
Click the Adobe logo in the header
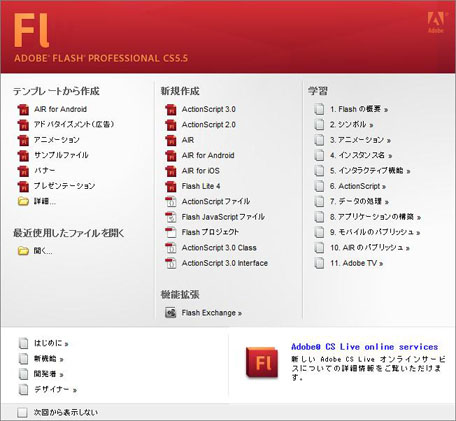coord(436,22)
